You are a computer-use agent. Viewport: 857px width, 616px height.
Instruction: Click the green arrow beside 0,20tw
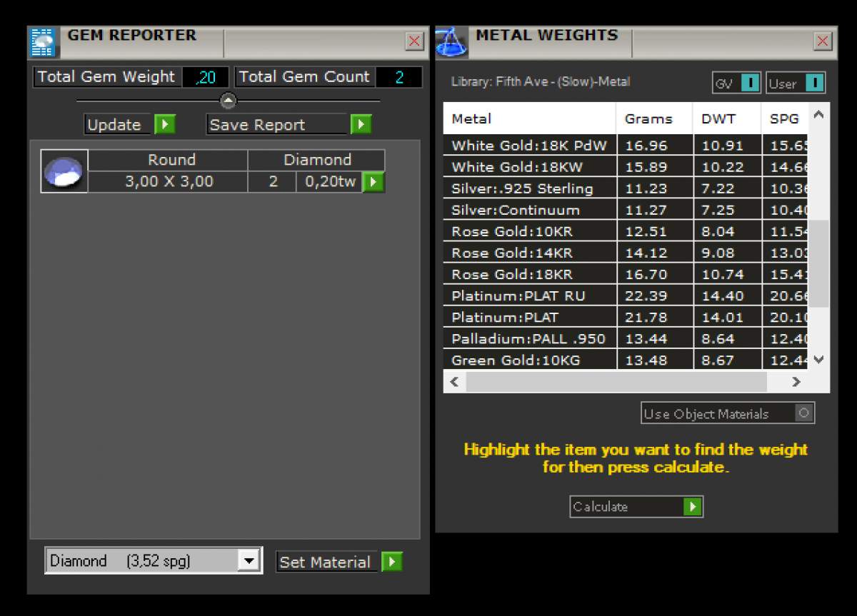tap(373, 182)
